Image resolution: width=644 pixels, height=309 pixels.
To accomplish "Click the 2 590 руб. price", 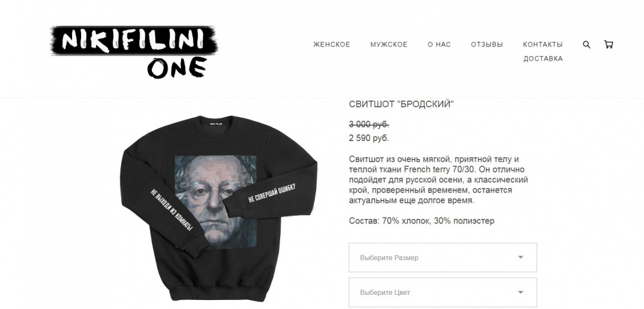I will click(369, 138).
